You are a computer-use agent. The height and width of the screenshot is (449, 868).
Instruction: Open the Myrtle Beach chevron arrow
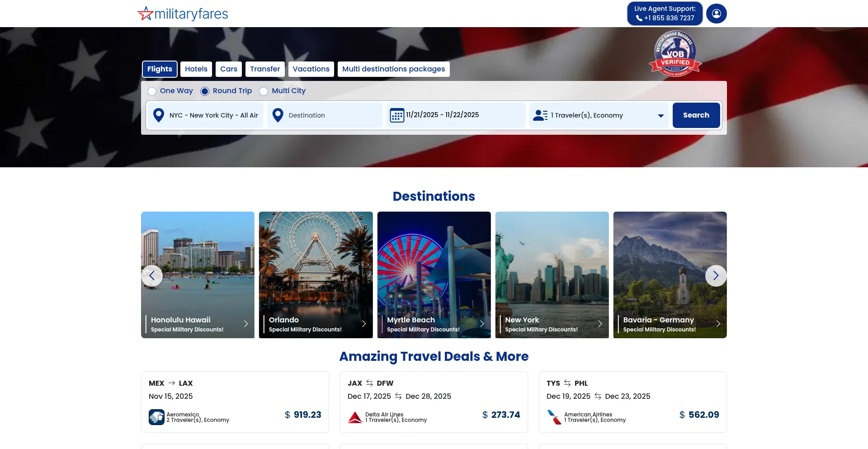(482, 324)
